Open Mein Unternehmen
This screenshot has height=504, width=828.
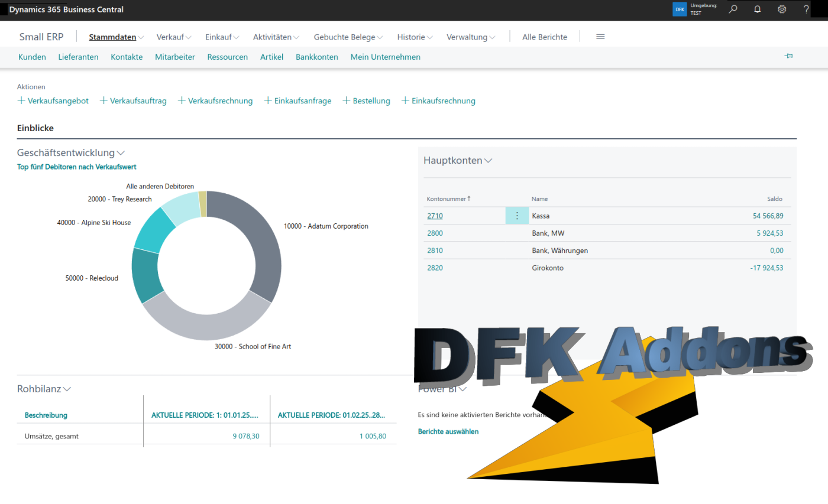click(x=386, y=57)
